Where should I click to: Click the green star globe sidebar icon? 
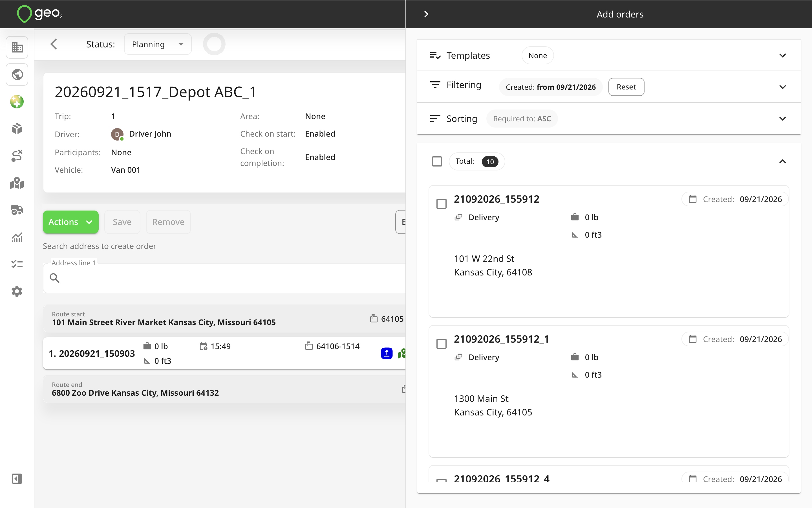(17, 102)
